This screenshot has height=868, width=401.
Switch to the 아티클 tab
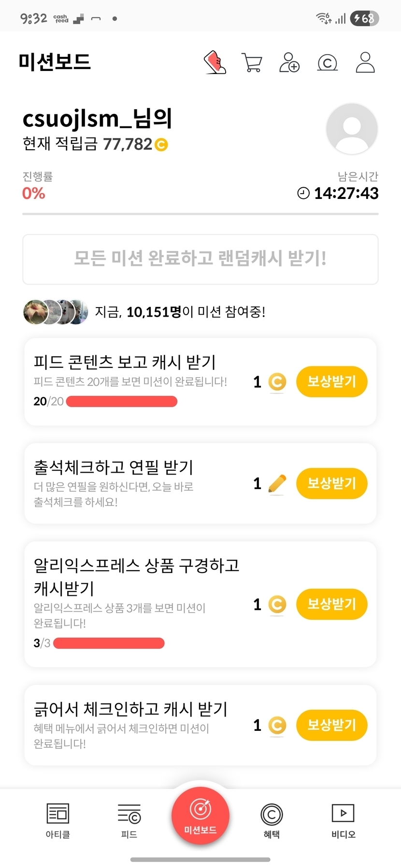pos(58,821)
